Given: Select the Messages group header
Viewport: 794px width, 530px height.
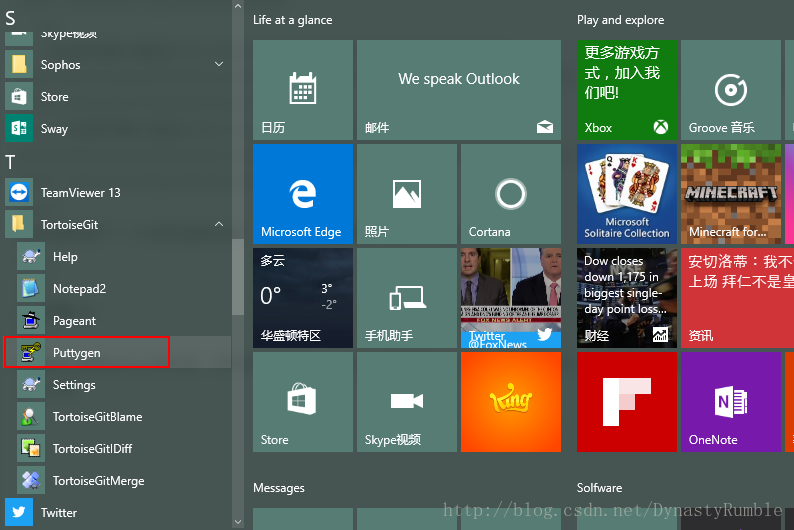Looking at the screenshot, I should (x=279, y=488).
